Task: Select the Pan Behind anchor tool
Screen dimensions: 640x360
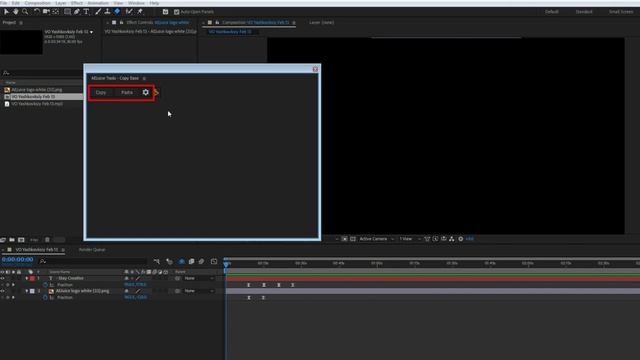Action: (56, 12)
